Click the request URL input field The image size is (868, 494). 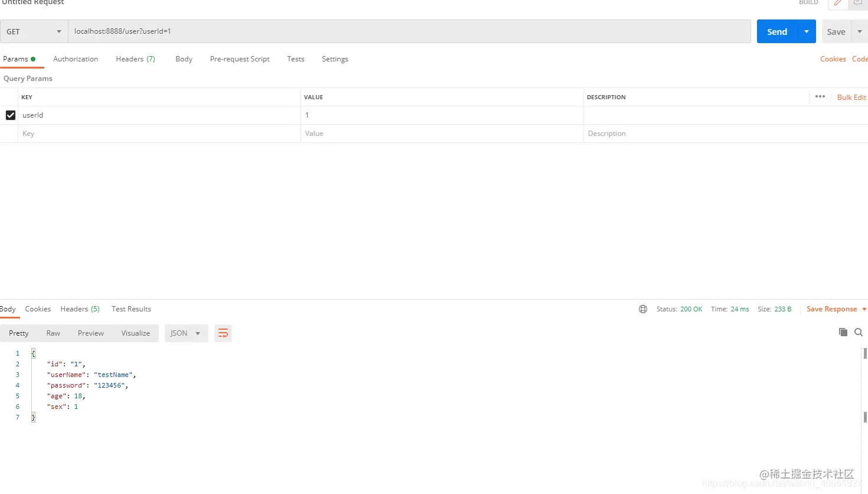point(409,31)
